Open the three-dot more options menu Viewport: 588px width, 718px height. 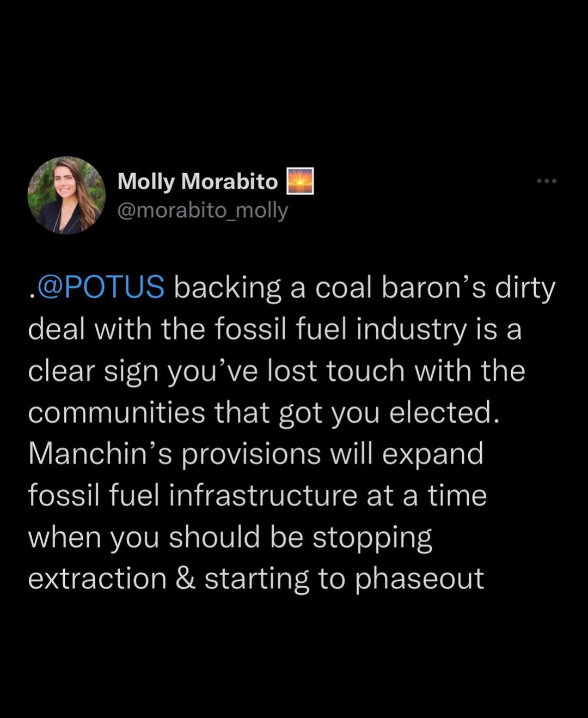click(546, 181)
